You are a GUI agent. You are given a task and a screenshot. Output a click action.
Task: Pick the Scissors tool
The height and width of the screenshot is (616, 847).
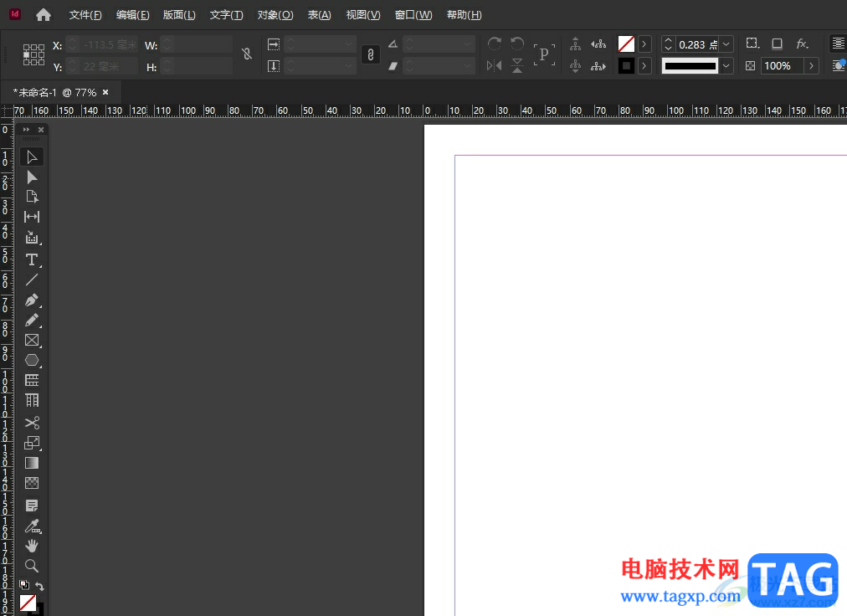tap(32, 423)
